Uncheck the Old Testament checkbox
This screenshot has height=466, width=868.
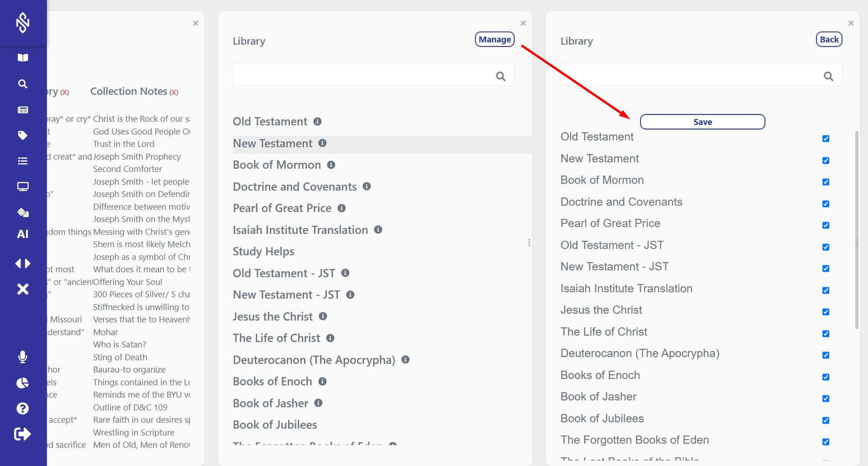tap(826, 138)
